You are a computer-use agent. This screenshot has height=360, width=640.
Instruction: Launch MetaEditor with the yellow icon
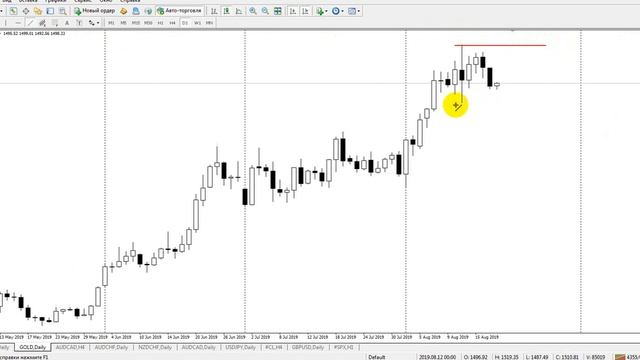[124, 11]
